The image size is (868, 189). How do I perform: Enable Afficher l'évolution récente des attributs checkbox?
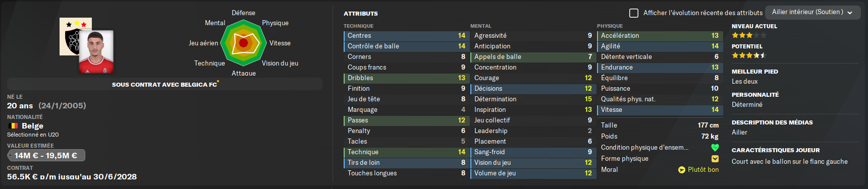(634, 13)
